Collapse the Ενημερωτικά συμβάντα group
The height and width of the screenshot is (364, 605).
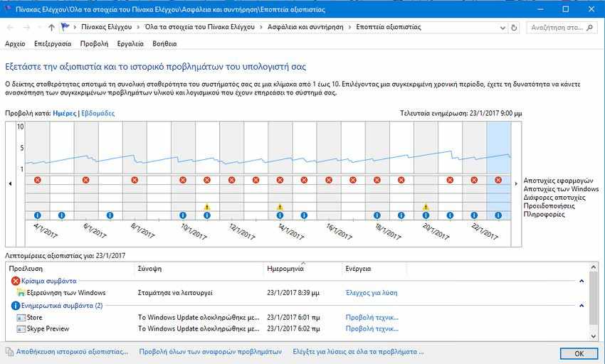582,306
